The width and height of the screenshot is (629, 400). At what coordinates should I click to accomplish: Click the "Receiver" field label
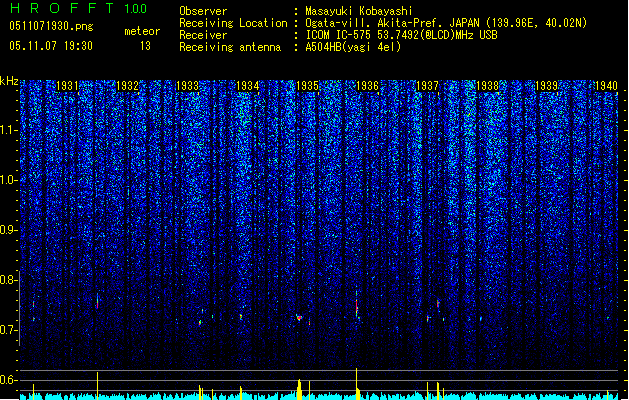click(203, 35)
